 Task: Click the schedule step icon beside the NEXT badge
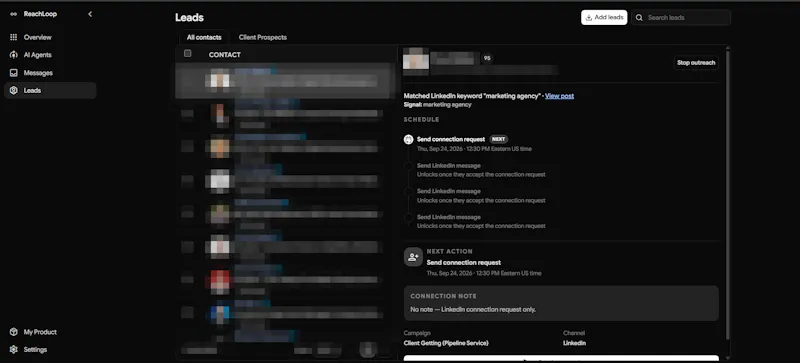[408, 139]
